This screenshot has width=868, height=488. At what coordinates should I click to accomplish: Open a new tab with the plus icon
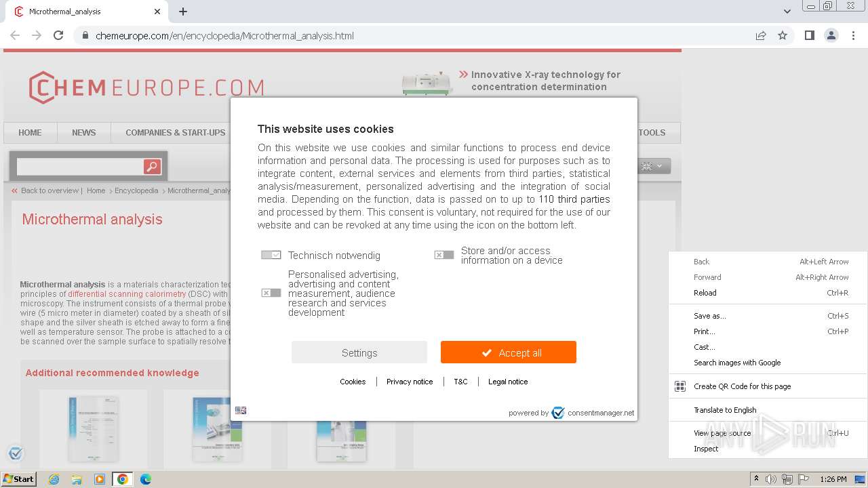tap(183, 12)
